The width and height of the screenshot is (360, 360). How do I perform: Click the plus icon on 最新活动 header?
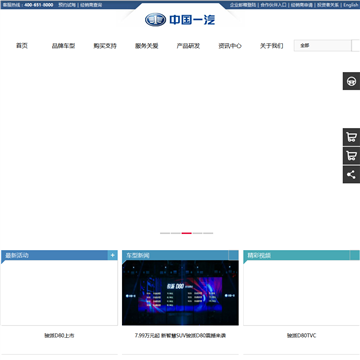[x=113, y=255]
